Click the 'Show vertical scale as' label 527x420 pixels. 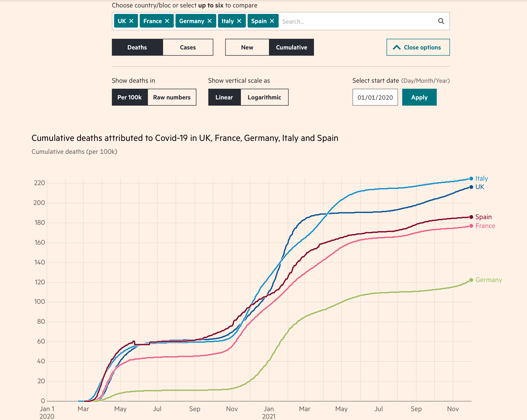coord(239,81)
